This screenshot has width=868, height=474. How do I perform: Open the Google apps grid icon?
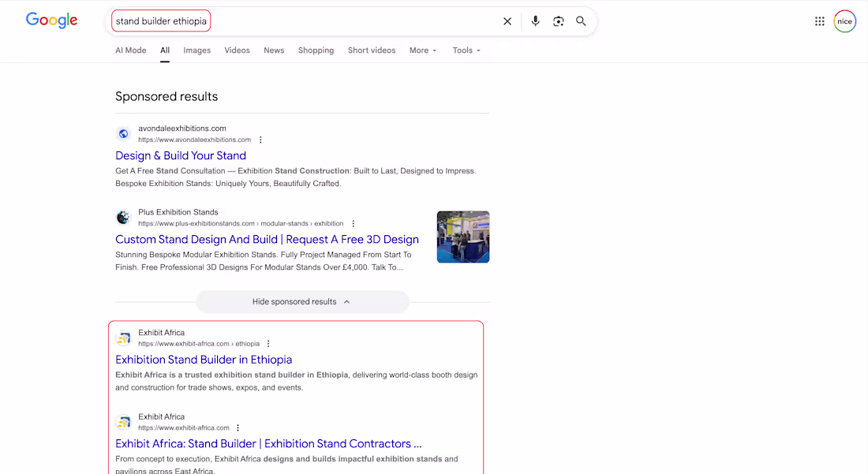pyautogui.click(x=820, y=21)
